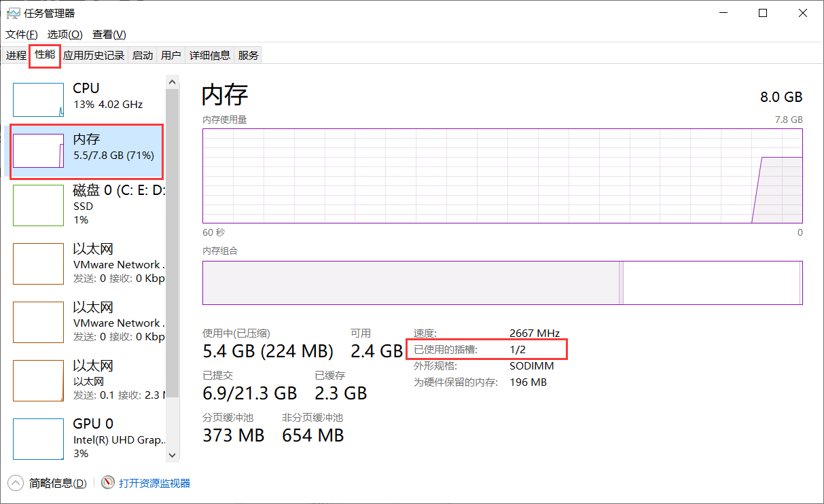824x504 pixels.
Task: Switch to the 进程 tab
Action: 16,55
